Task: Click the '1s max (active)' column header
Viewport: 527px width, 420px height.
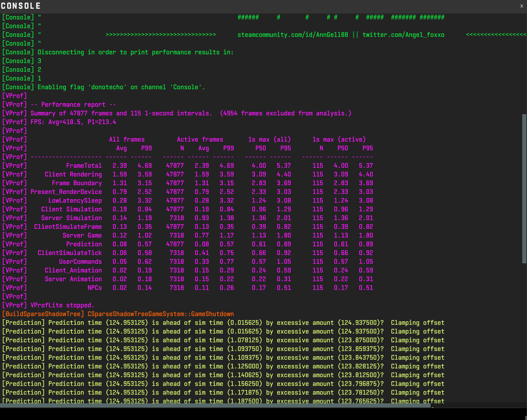Action: tap(339, 140)
